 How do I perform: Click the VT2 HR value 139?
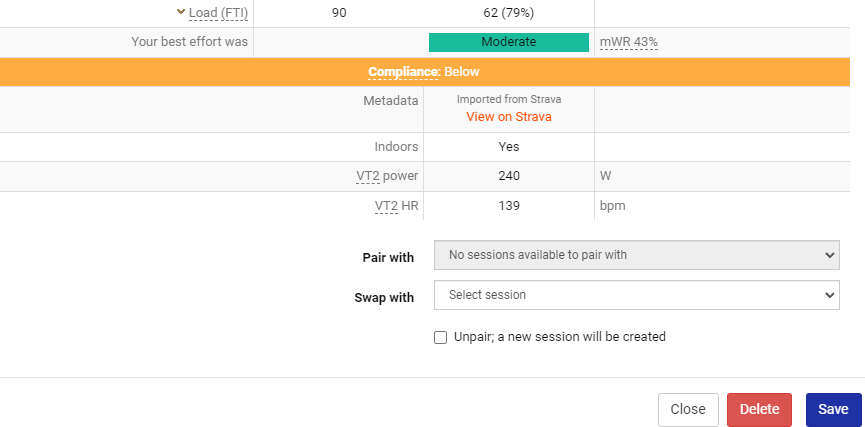click(508, 206)
